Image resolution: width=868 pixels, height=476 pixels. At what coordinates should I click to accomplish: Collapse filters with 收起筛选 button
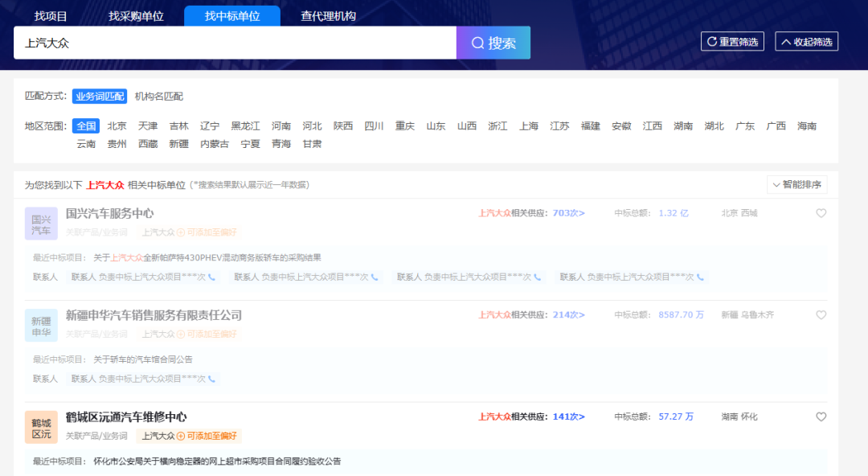807,42
